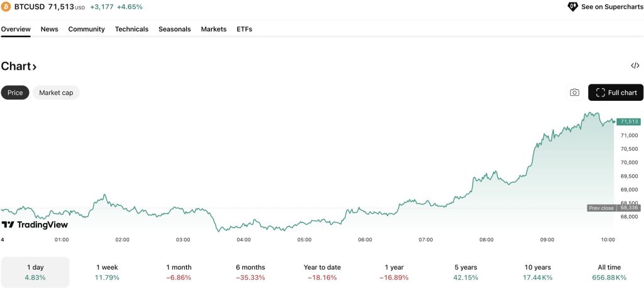Select the All time range

[609, 272]
